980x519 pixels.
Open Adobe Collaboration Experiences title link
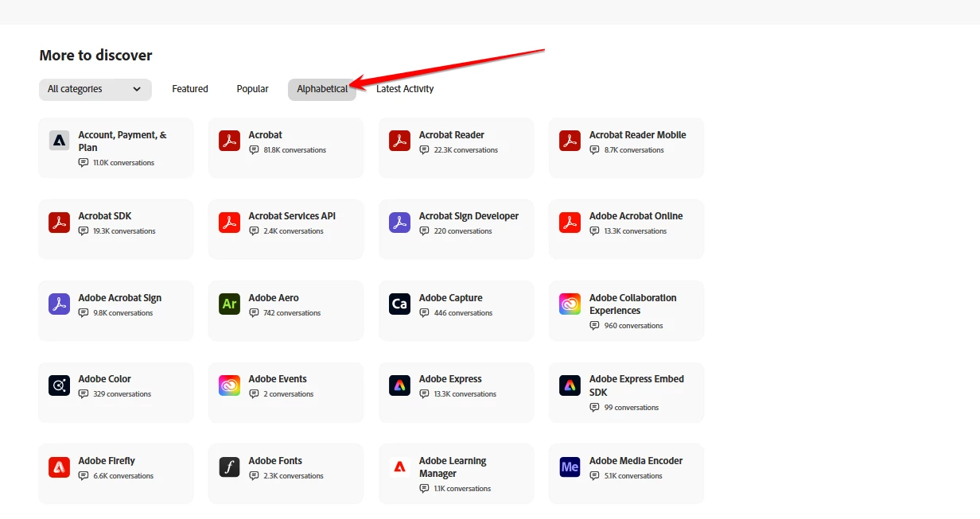click(x=633, y=304)
